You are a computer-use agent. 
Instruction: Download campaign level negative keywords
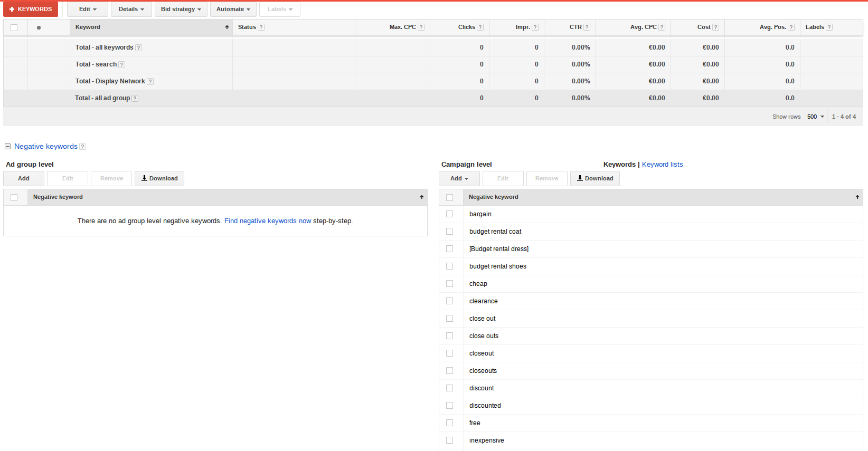[595, 179]
